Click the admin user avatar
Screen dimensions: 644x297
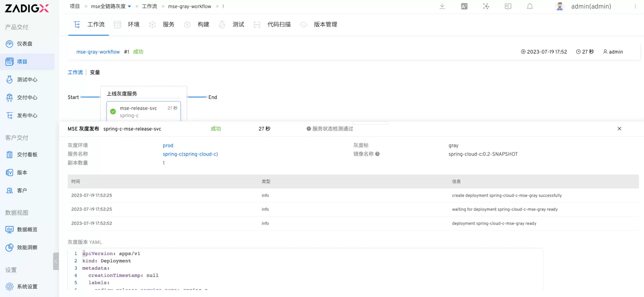coord(559,6)
